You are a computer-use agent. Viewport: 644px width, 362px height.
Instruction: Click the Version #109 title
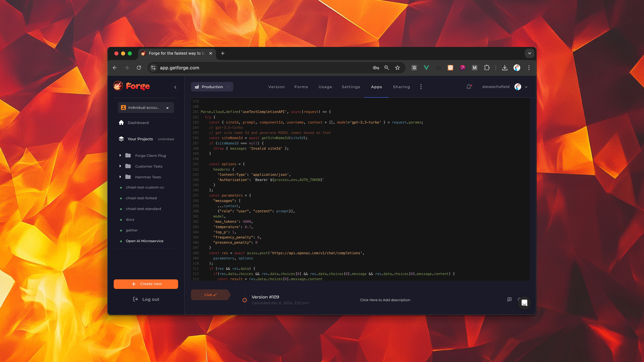point(265,297)
